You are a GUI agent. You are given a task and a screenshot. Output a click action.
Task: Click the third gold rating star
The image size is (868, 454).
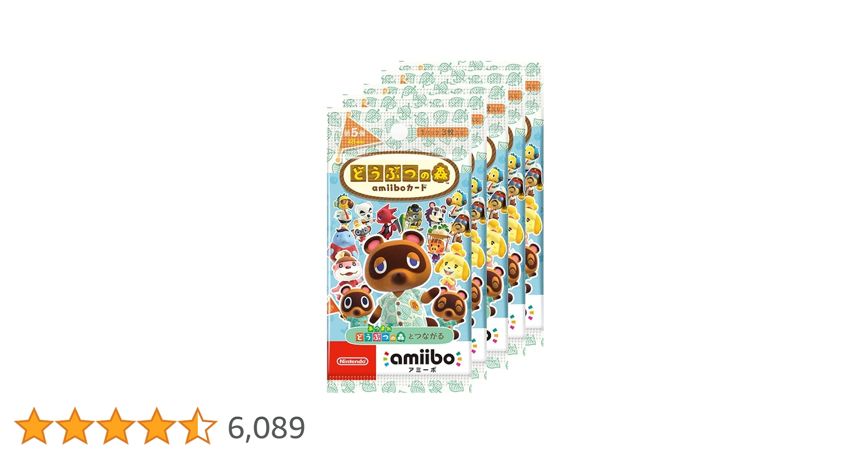pyautogui.click(x=116, y=426)
